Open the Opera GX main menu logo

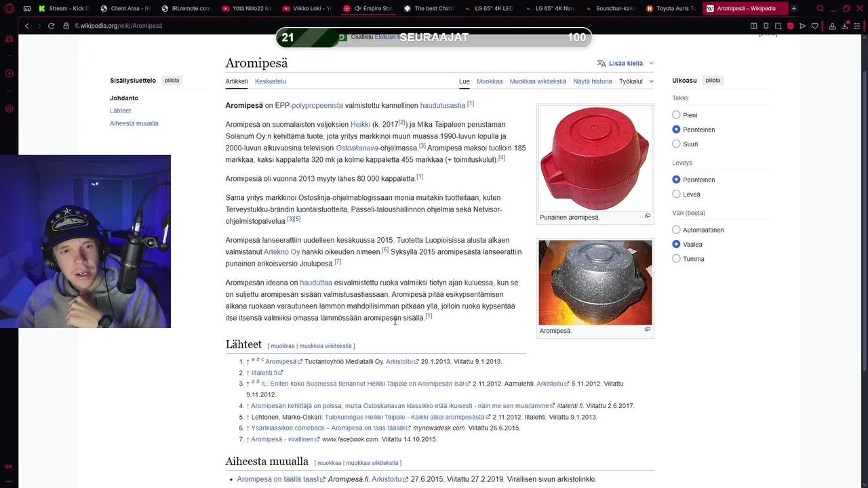pyautogui.click(x=9, y=9)
